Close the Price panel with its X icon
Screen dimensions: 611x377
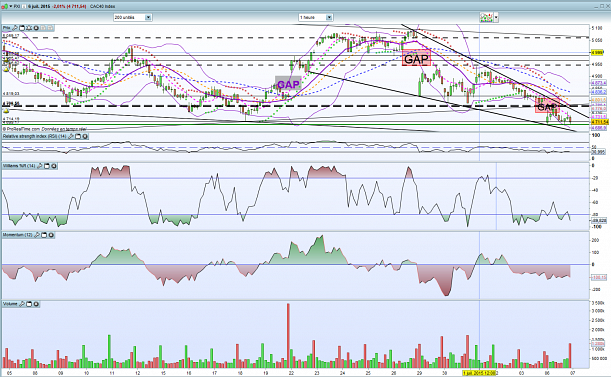[x=36, y=28]
